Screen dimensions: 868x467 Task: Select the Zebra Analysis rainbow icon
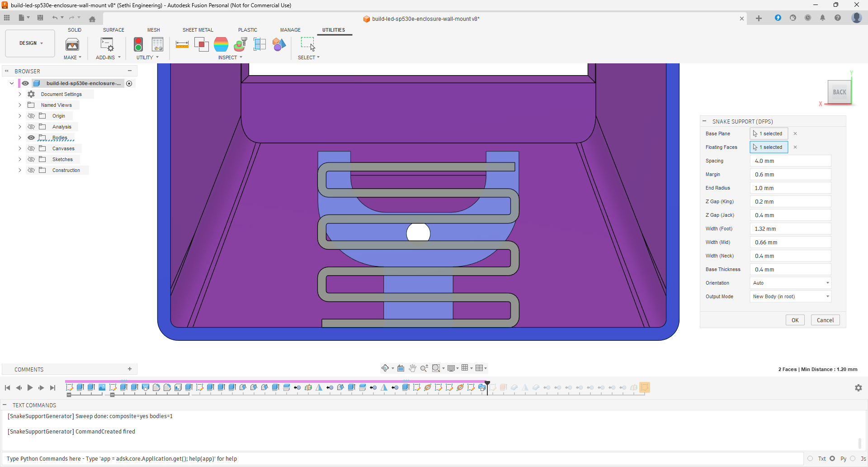click(x=221, y=44)
